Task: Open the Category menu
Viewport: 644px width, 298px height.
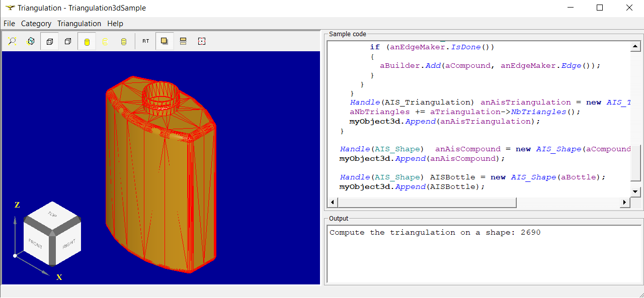Action: click(36, 24)
